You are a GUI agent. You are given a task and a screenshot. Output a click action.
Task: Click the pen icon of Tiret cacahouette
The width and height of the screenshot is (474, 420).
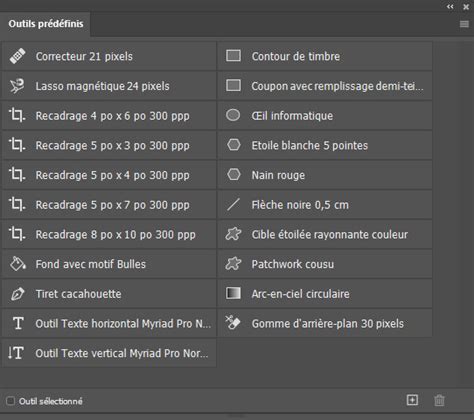coord(17,294)
